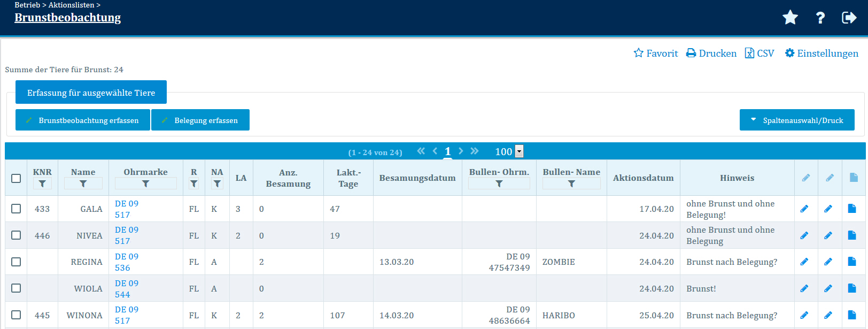Open the Bullen-Name column filter
The height and width of the screenshot is (329, 868).
pos(571,184)
